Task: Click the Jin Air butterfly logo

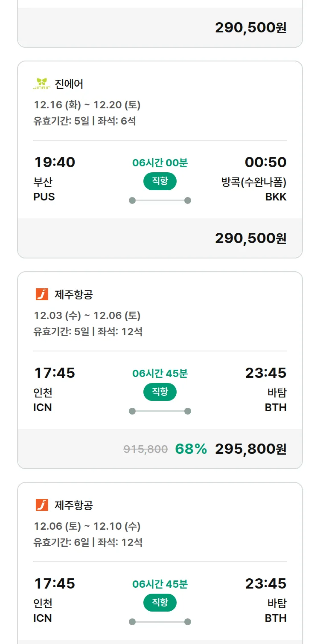Action: click(x=42, y=84)
